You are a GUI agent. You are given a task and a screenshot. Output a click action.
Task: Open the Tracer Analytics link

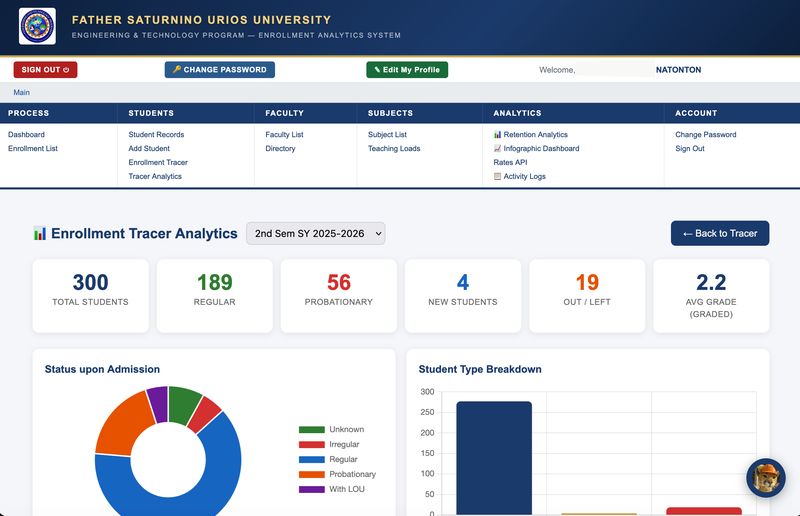[155, 176]
